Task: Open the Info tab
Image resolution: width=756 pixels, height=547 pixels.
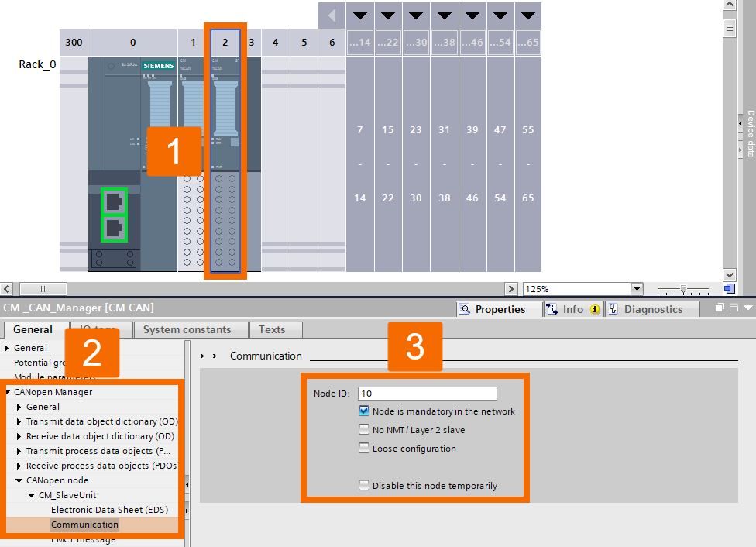Action: point(574,309)
